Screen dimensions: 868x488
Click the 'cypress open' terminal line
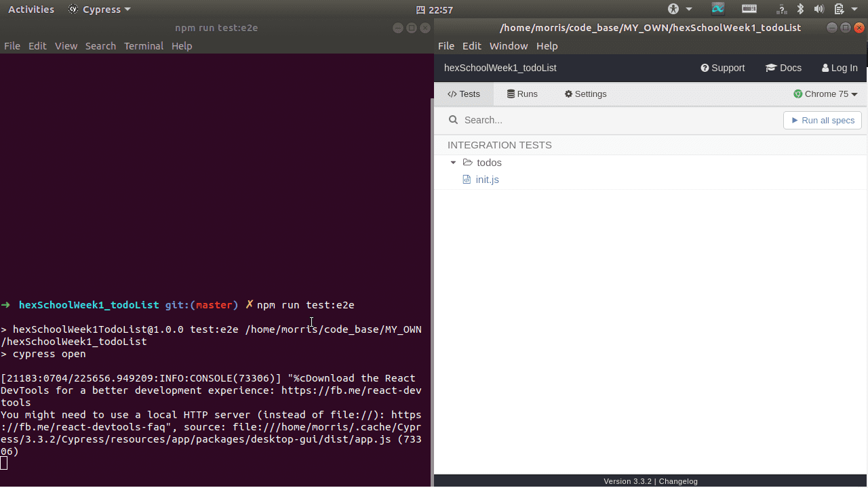point(50,354)
